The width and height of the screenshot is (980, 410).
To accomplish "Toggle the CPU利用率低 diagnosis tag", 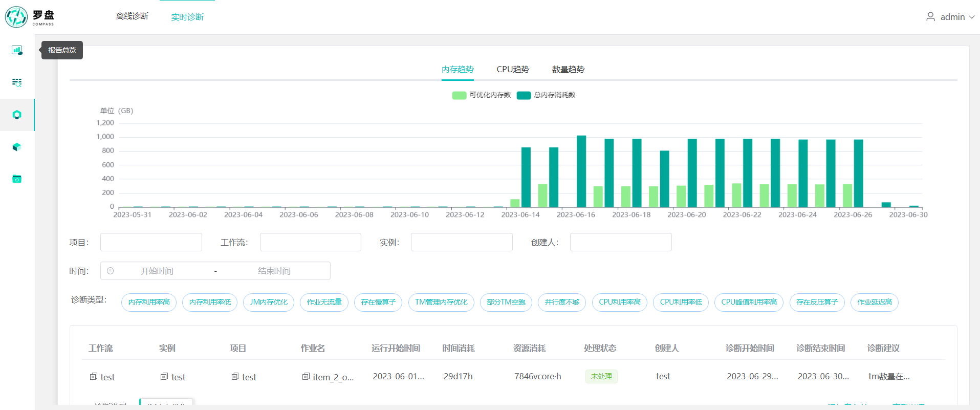I will [681, 302].
